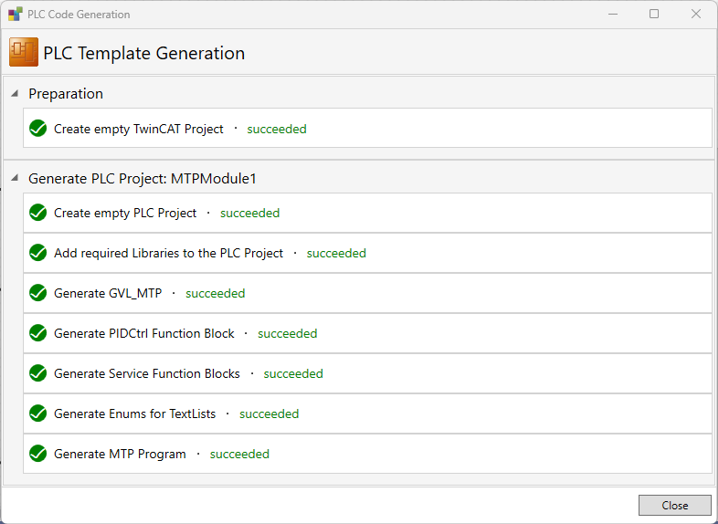Click the Preparation section heading
Image resolution: width=718 pixels, height=524 pixels.
click(x=66, y=94)
